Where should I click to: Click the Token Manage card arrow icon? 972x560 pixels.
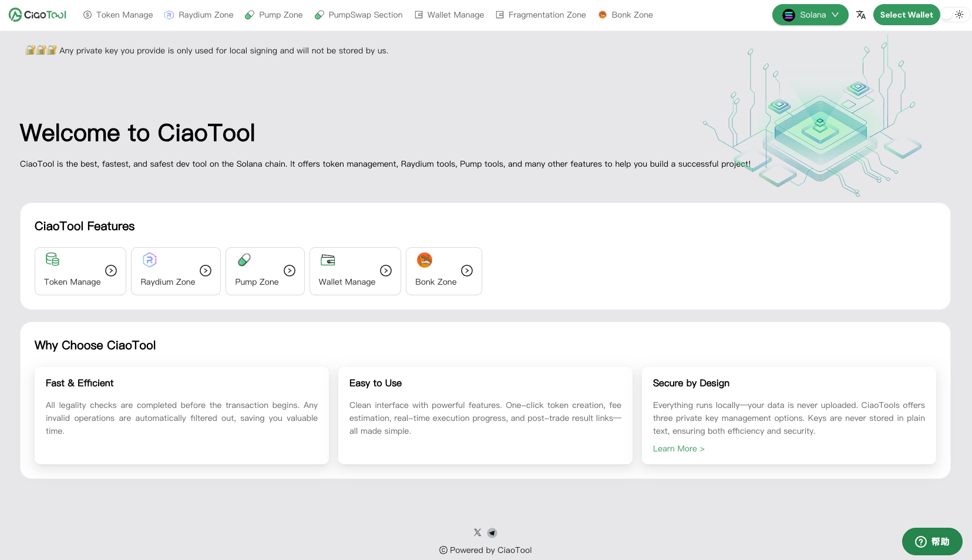point(111,271)
